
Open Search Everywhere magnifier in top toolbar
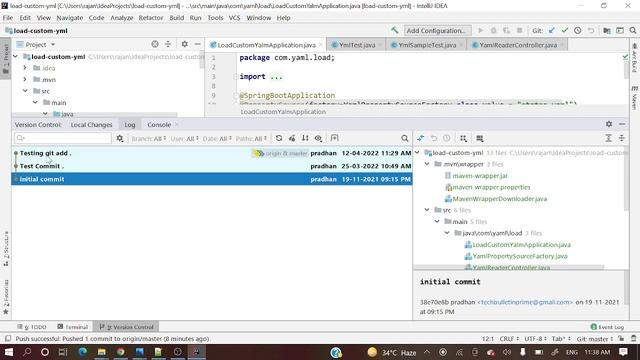633,31
